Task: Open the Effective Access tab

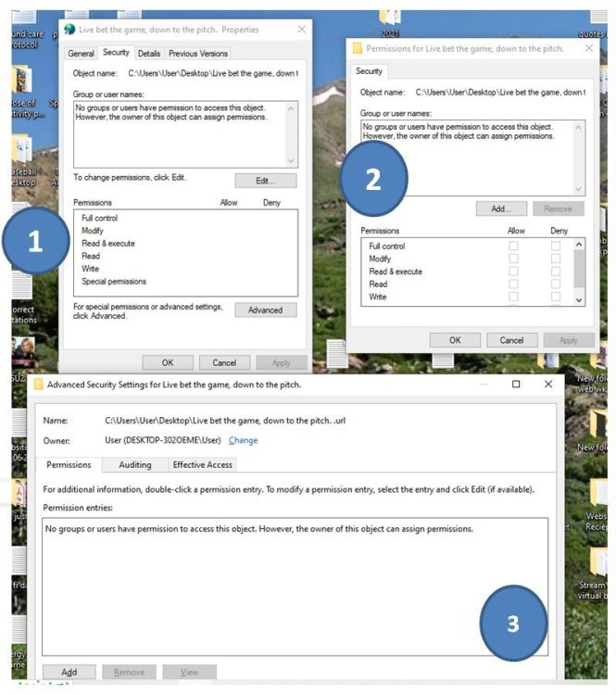Action: click(202, 464)
